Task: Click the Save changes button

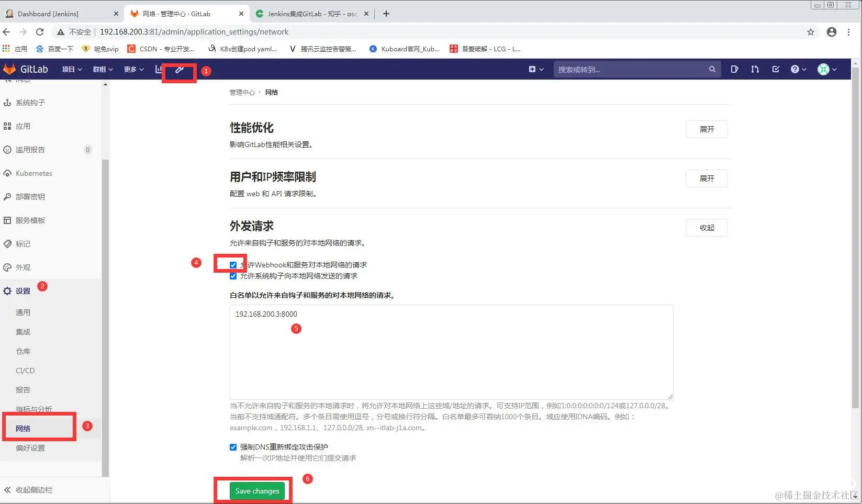Action: click(256, 491)
